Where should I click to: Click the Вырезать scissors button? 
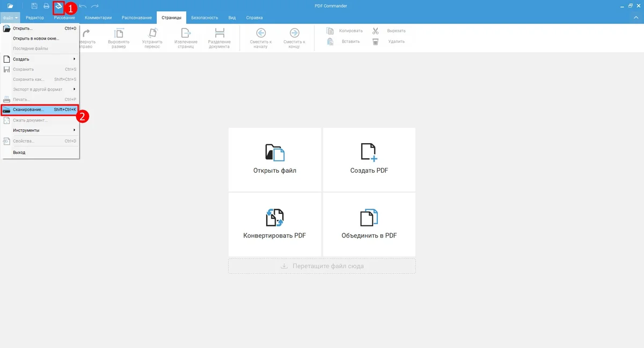tap(390, 31)
